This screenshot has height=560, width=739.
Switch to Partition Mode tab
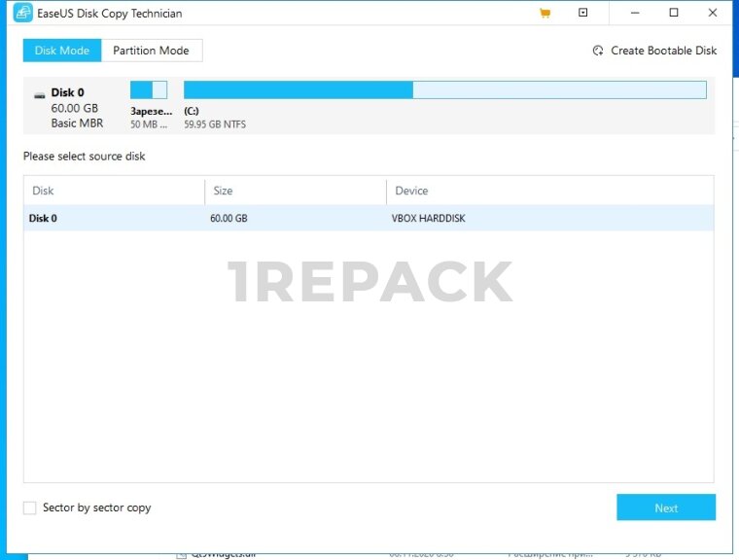tap(151, 51)
